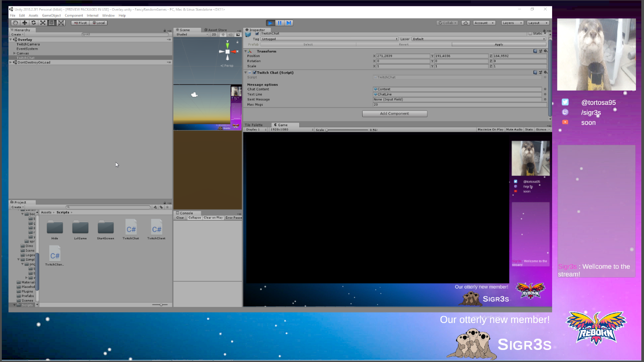Select the TwitchChat C# script asset

131,229
